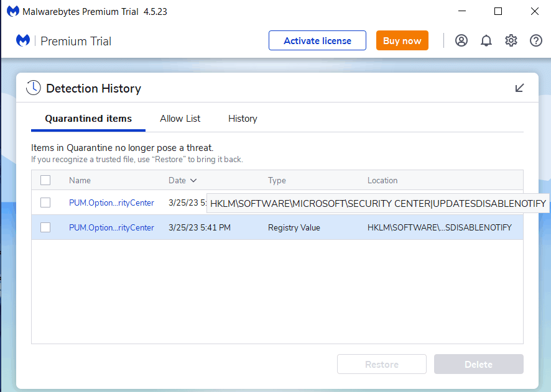Click the Location column header
Image resolution: width=551 pixels, height=392 pixels.
pyautogui.click(x=382, y=180)
